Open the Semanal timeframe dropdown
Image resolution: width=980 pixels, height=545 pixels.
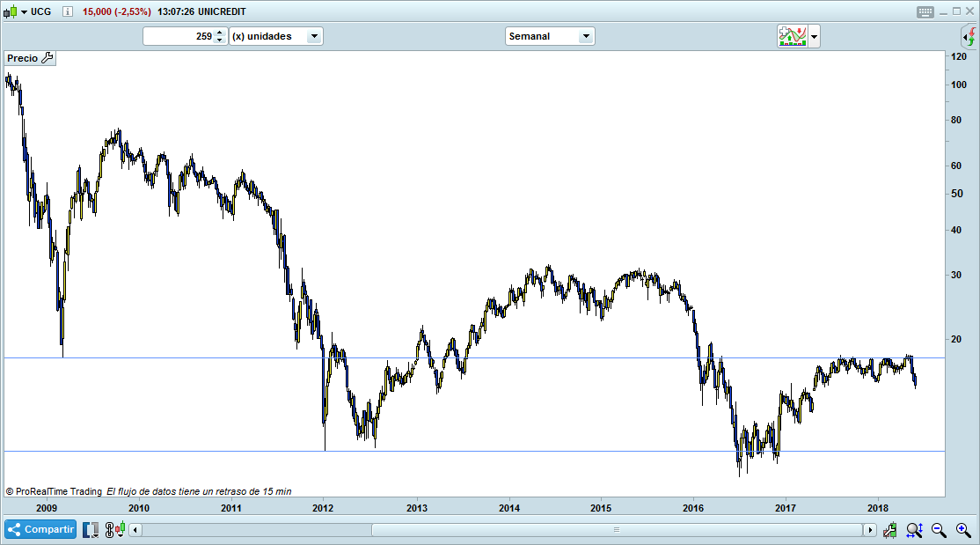[x=550, y=36]
